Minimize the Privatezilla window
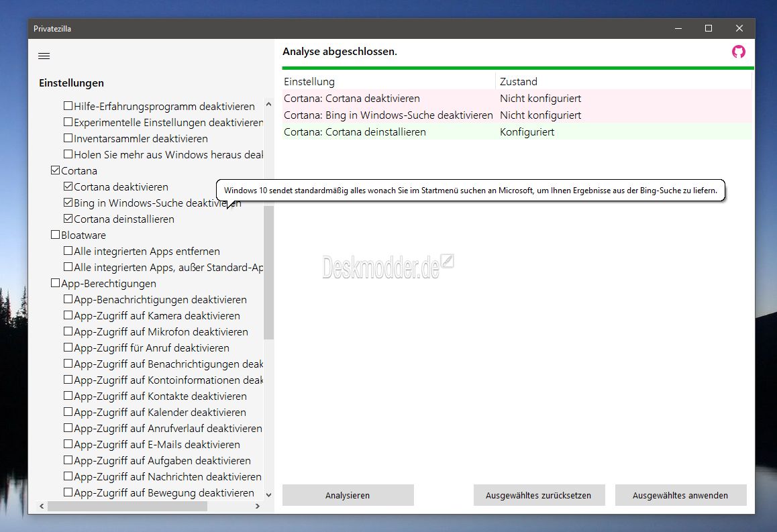777x532 pixels. [x=678, y=28]
